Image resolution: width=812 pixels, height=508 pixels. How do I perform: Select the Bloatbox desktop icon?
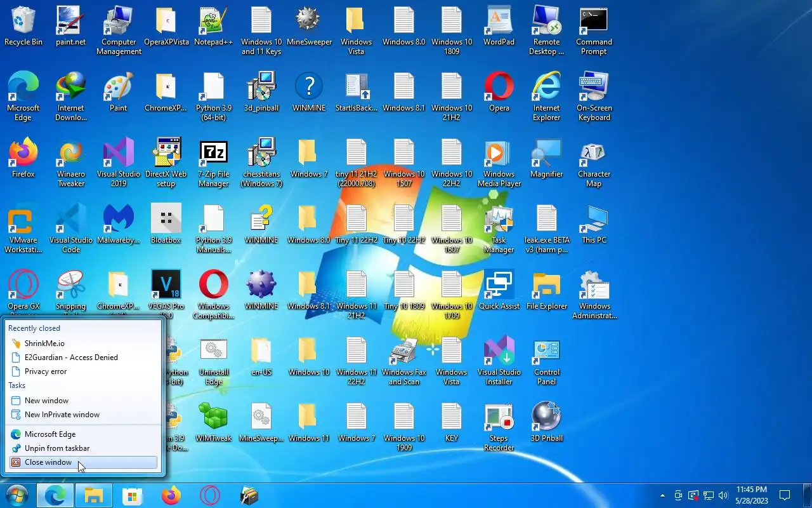click(166, 225)
